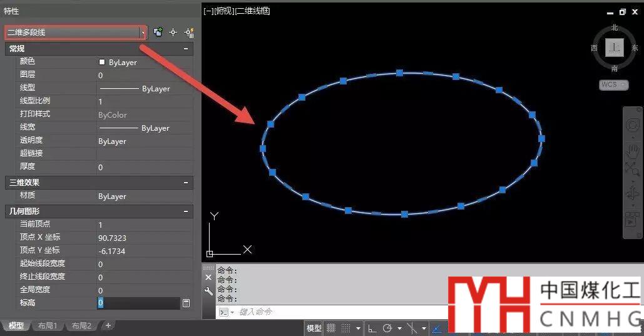
Task: Open isometric drafting plane dropdown arrow
Action: [x=424, y=328]
